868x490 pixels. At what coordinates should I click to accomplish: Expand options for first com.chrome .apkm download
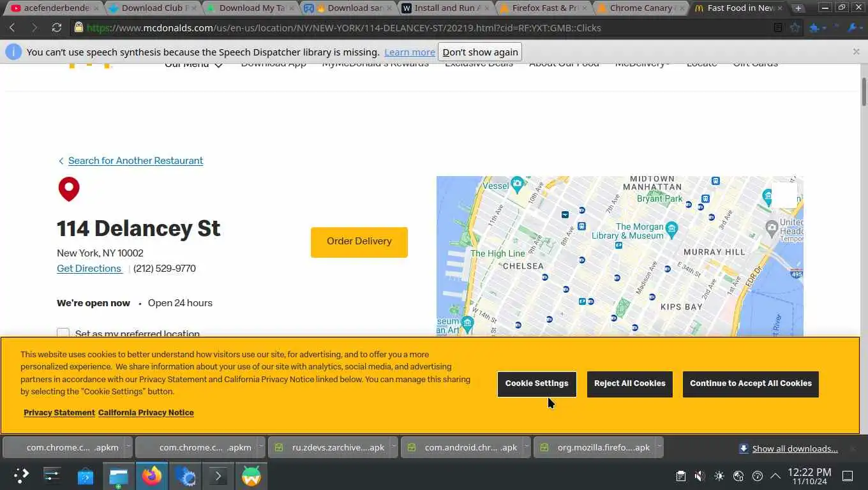click(x=128, y=447)
